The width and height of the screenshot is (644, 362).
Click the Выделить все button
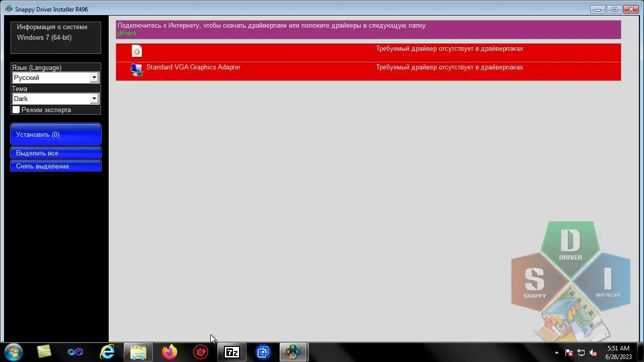(x=56, y=153)
